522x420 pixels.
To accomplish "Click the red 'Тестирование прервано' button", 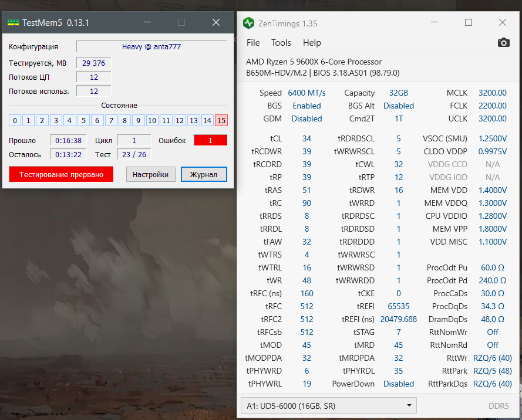I will [x=61, y=174].
